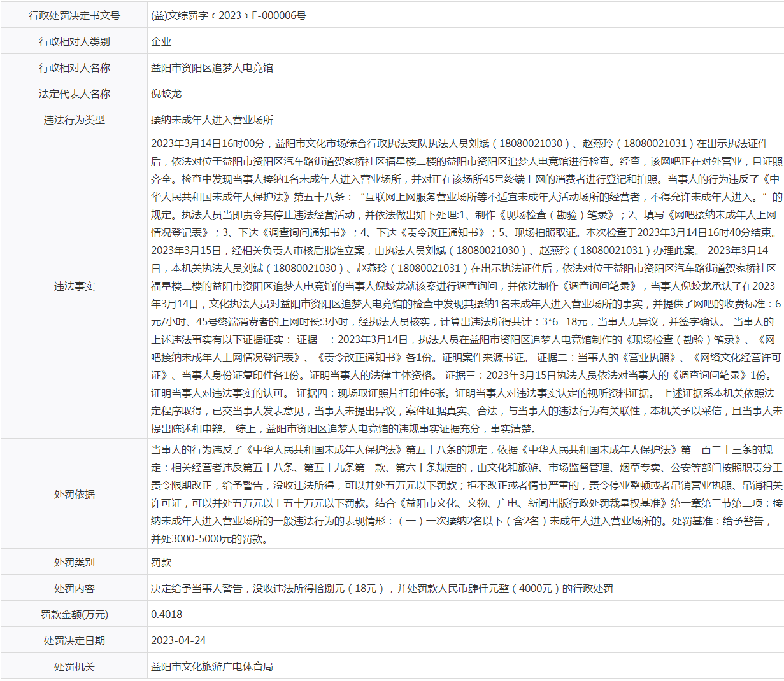
Task: Click the 违法事实 label cell
Action: (74, 286)
